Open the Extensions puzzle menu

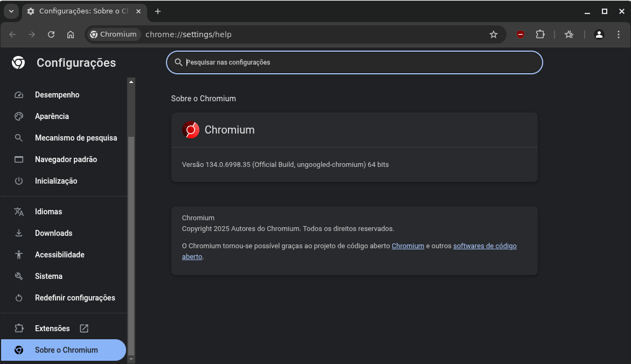coord(540,34)
